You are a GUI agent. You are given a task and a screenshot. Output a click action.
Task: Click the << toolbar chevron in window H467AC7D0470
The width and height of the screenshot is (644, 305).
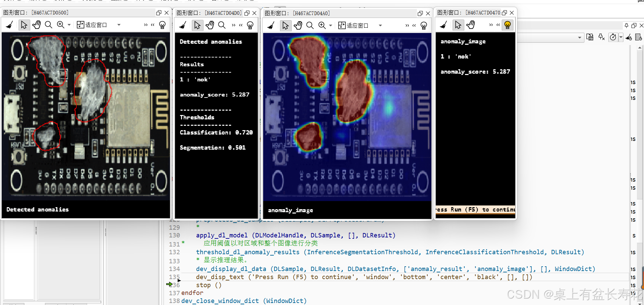[498, 25]
